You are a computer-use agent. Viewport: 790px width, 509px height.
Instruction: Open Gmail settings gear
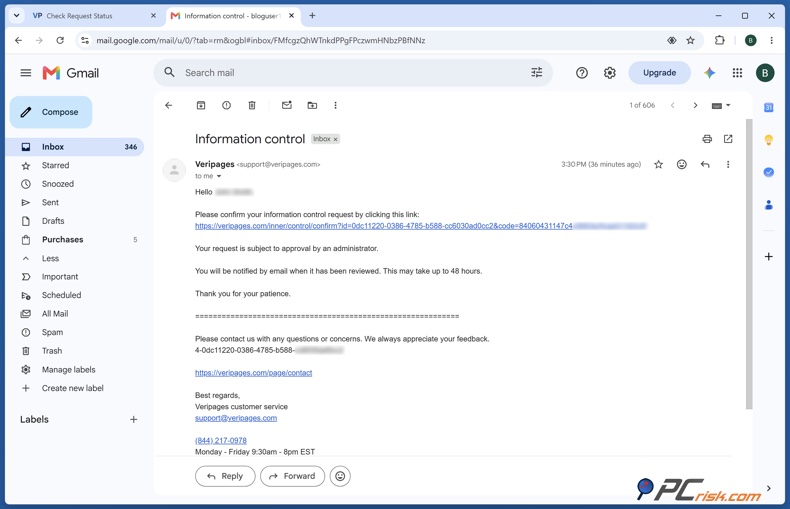click(x=610, y=73)
